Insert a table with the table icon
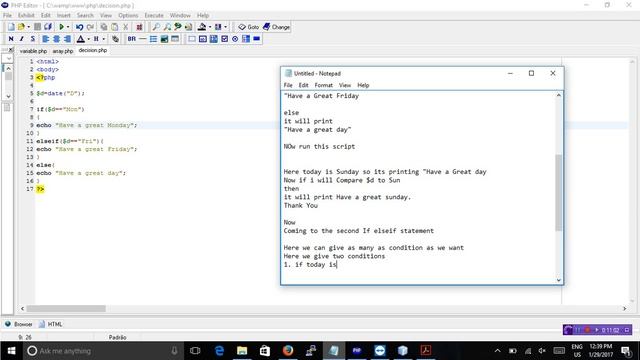Viewport: 640px width, 360px height. (x=175, y=39)
